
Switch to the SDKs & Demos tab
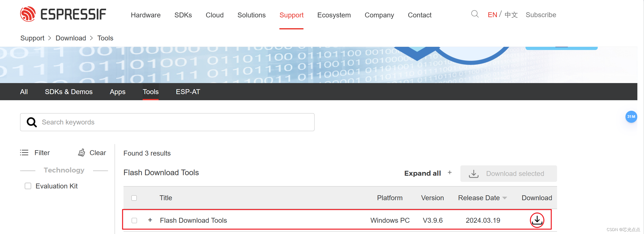point(69,92)
